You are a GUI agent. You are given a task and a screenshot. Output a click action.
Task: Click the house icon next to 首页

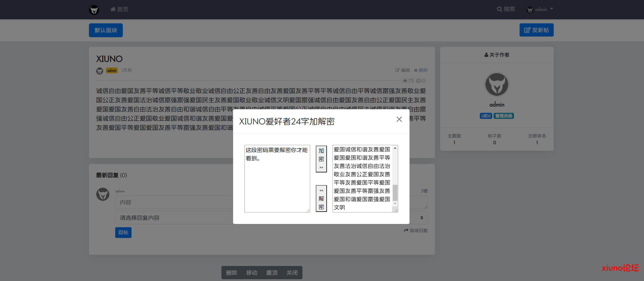coord(113,9)
